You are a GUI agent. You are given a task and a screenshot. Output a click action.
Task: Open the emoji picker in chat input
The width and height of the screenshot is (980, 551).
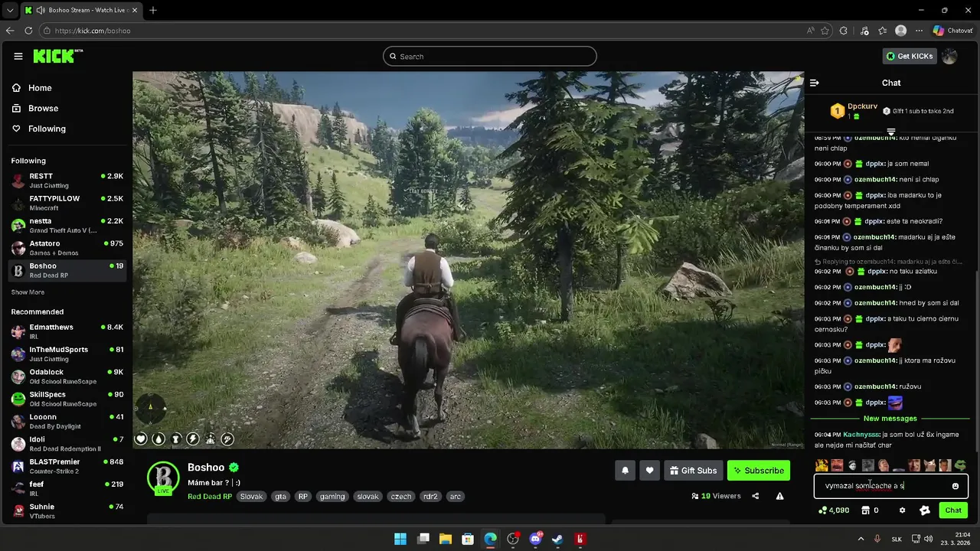(x=955, y=486)
